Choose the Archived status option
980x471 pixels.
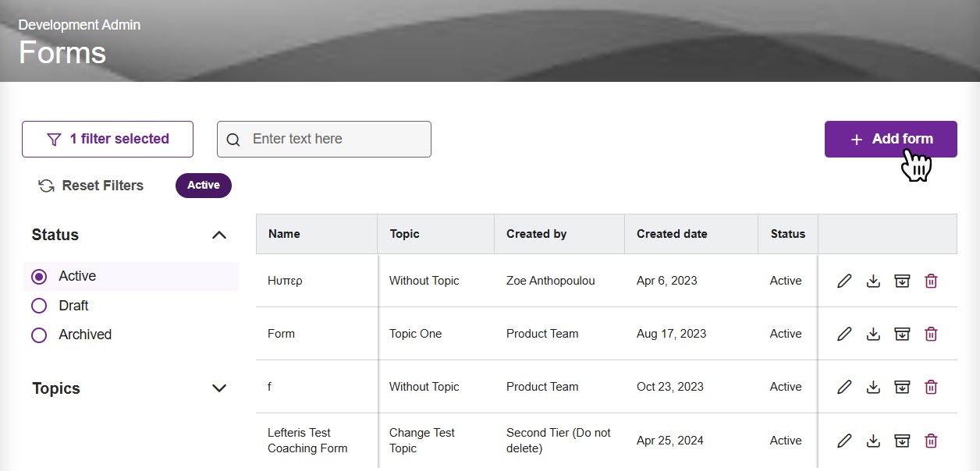[x=39, y=335]
